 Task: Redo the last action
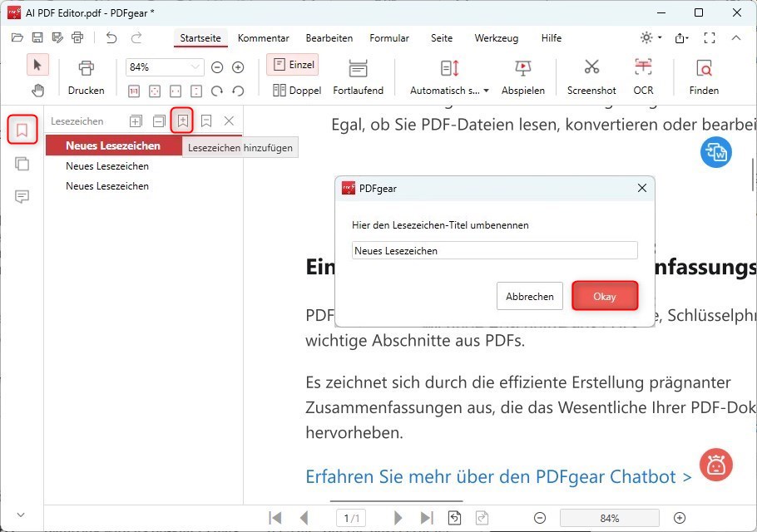(136, 37)
